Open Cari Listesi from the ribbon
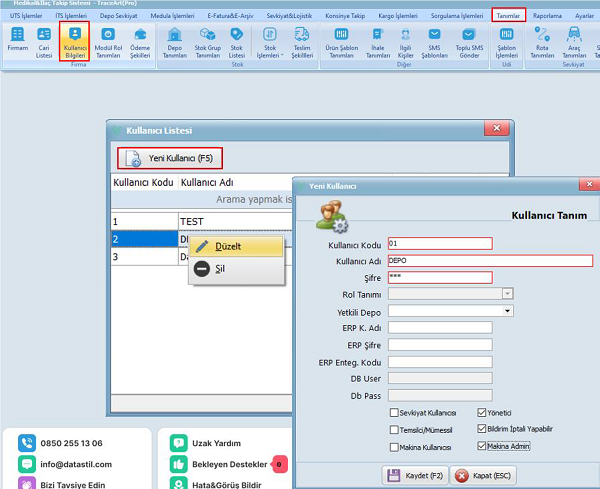600x489 pixels. [44, 40]
